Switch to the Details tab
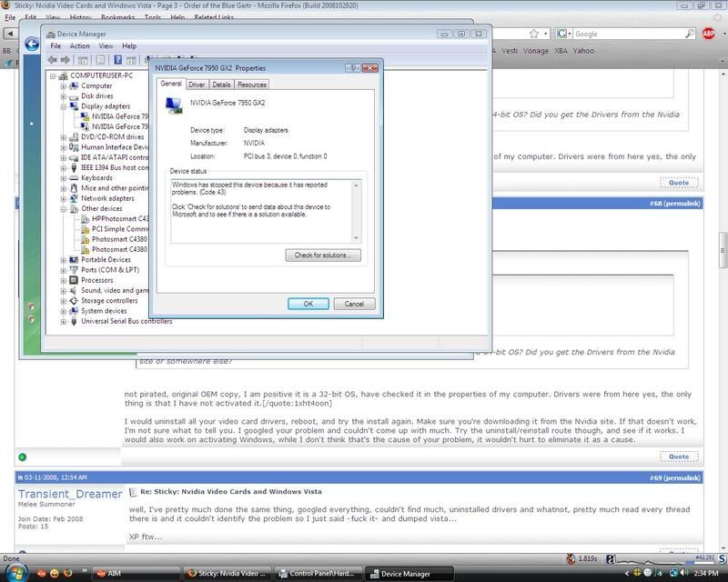 pos(221,85)
